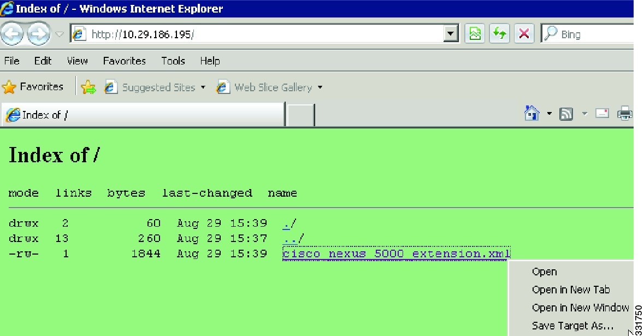The height and width of the screenshot is (336, 644).
Task: Click the RSS Feeds icon
Action: point(566,114)
